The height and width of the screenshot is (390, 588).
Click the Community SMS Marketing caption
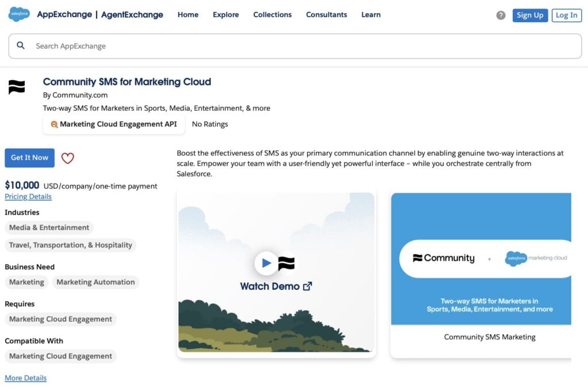pyautogui.click(x=490, y=337)
